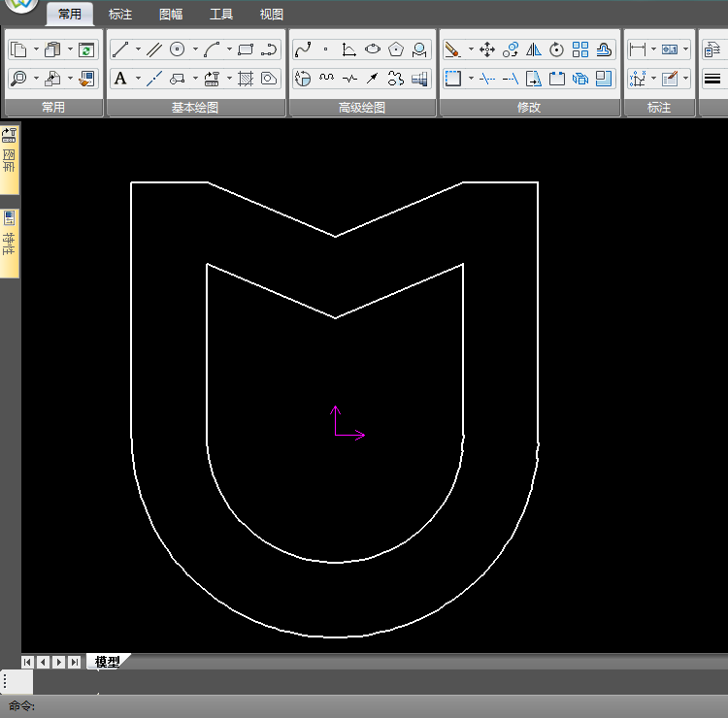Click the Trim tool in Modify row two
The height and width of the screenshot is (718, 728).
point(487,79)
